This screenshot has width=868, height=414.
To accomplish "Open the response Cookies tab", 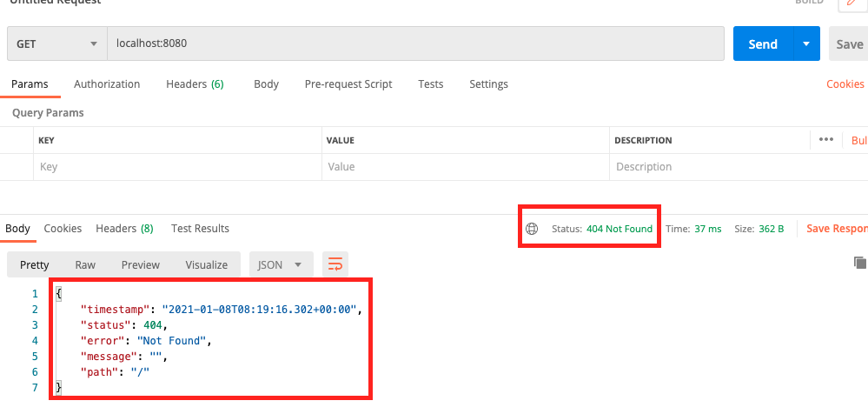I will pos(63,229).
